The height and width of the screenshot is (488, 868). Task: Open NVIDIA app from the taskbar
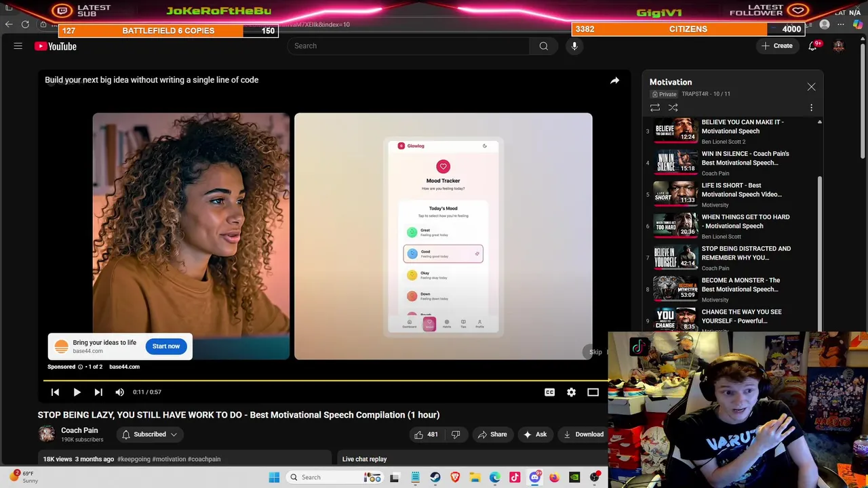coord(574,477)
